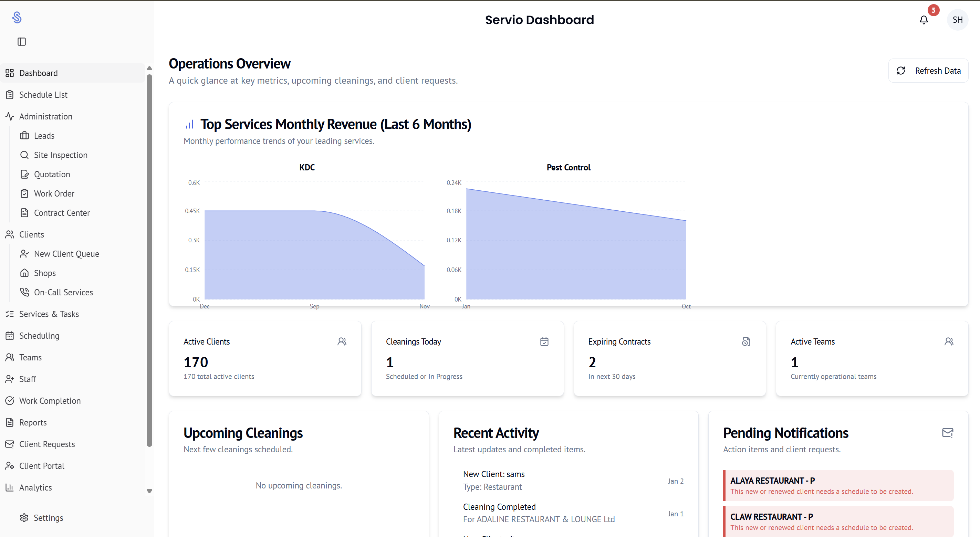Click the Expiring Contracts document icon

(746, 341)
